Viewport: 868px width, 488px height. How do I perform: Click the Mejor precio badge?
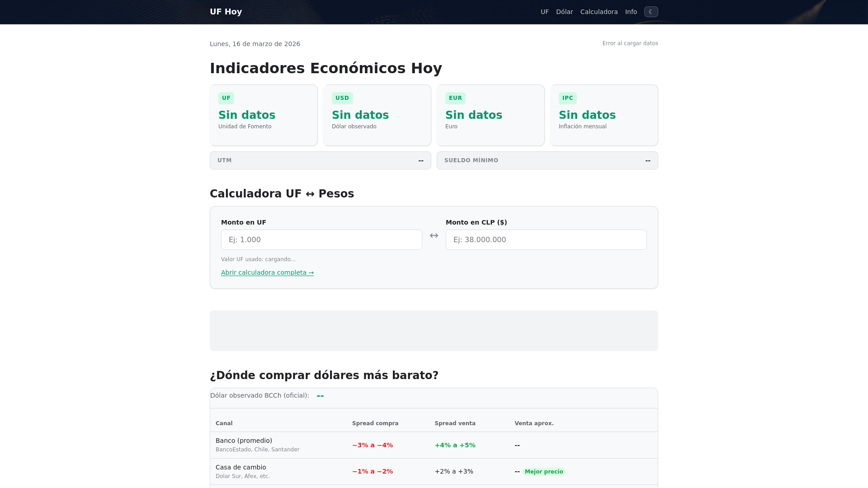[x=544, y=472]
